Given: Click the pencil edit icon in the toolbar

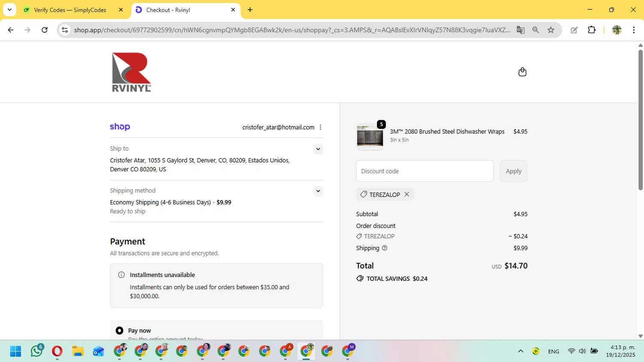Looking at the screenshot, I should click(574, 30).
